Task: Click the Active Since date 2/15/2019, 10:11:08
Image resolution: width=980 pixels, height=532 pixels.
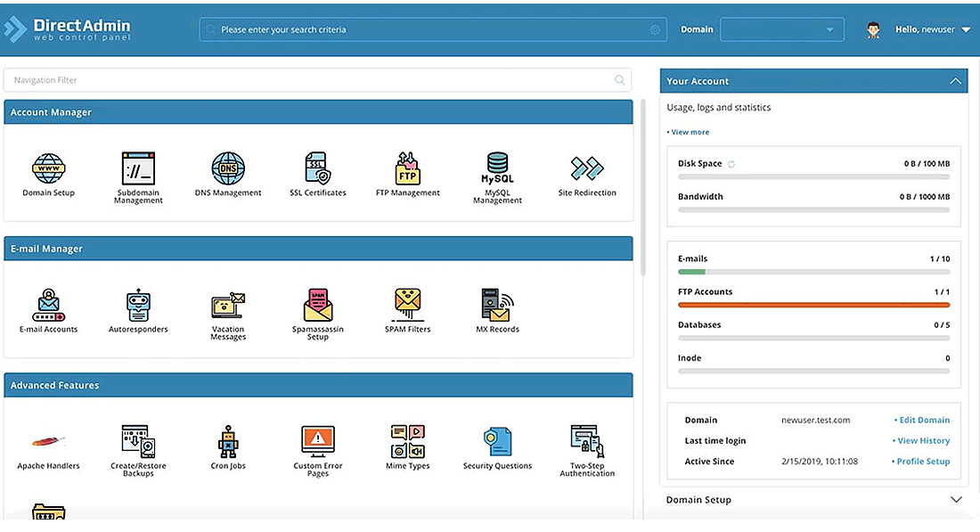Action: [820, 462]
